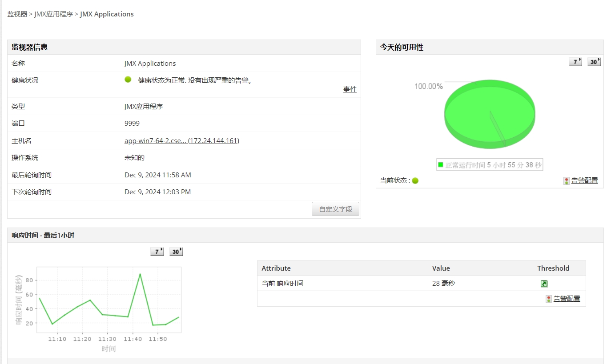Screen dimensions: 607x364
Task: Open 7-day response time report icon
Action: click(x=157, y=252)
